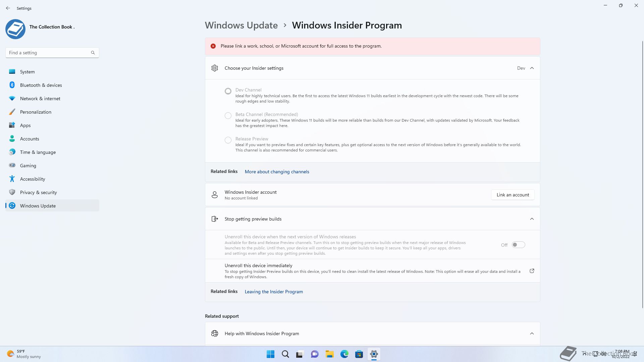Collapse Help with Windows Insider Program

click(x=532, y=334)
